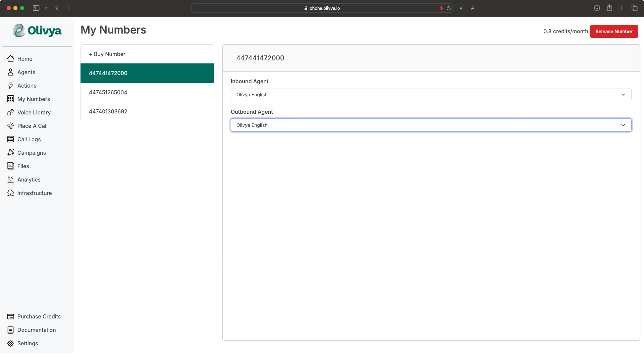This screenshot has width=644, height=354.
Task: Select number 447451265004 in the list
Action: click(x=147, y=92)
